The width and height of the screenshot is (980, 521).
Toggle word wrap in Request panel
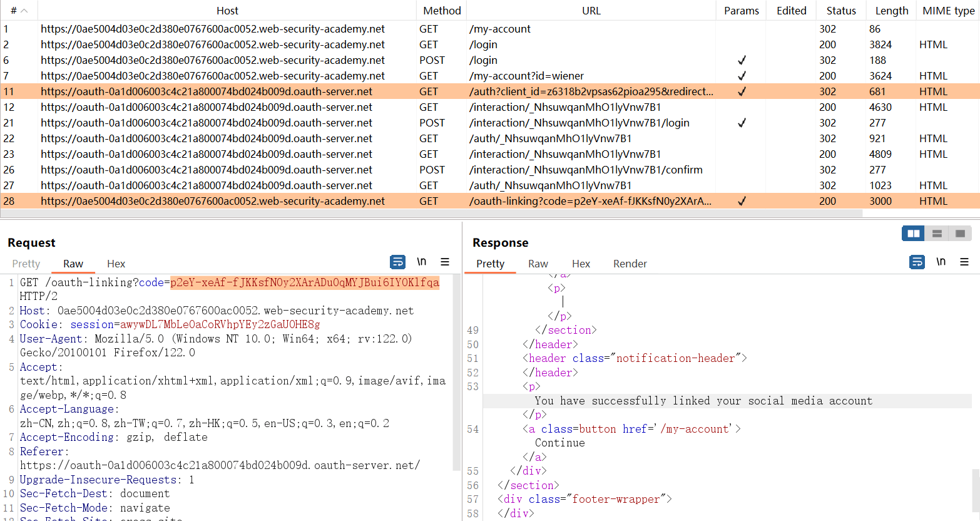(397, 262)
